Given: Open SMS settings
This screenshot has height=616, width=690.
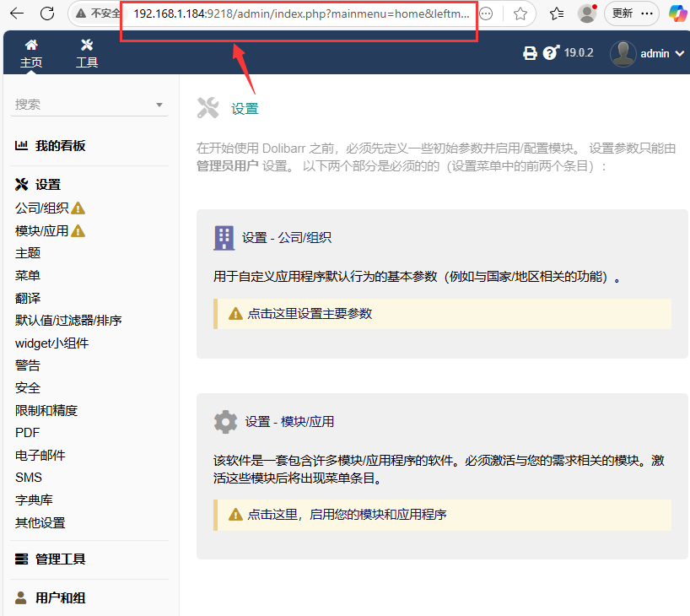Looking at the screenshot, I should (29, 478).
